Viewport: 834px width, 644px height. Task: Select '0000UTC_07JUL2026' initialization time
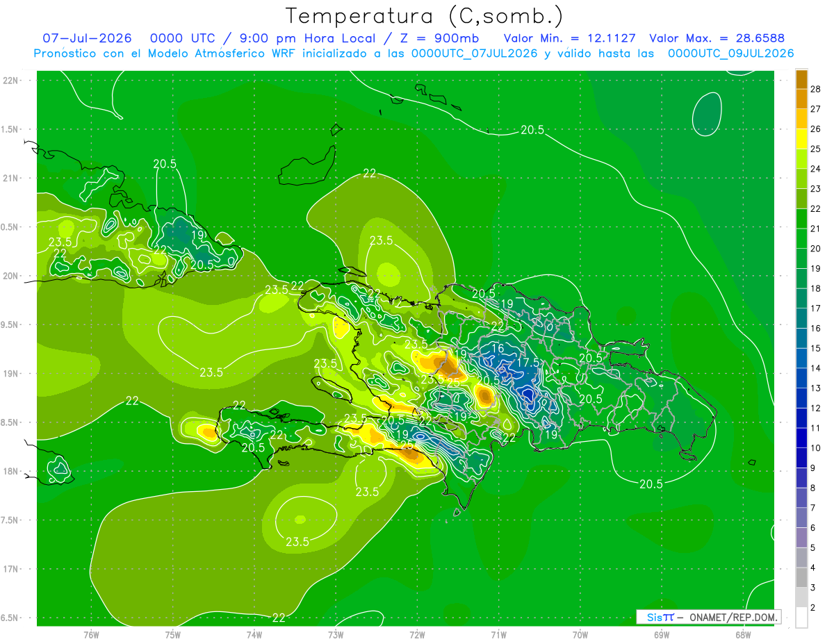click(x=474, y=53)
